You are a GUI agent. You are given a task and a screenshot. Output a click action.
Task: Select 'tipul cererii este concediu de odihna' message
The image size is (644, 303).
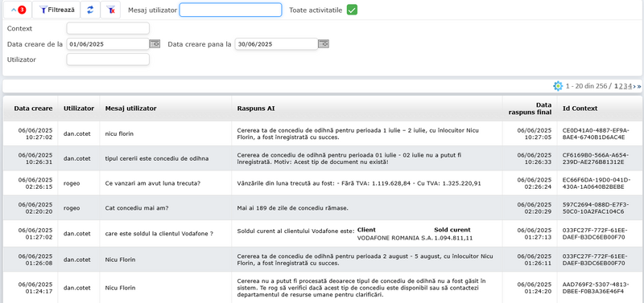pos(157,158)
